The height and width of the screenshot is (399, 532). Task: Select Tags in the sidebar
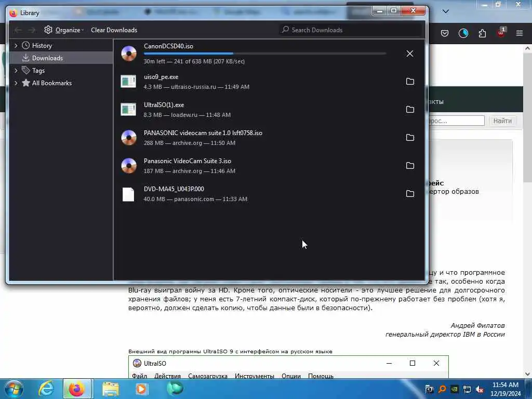[x=38, y=71]
